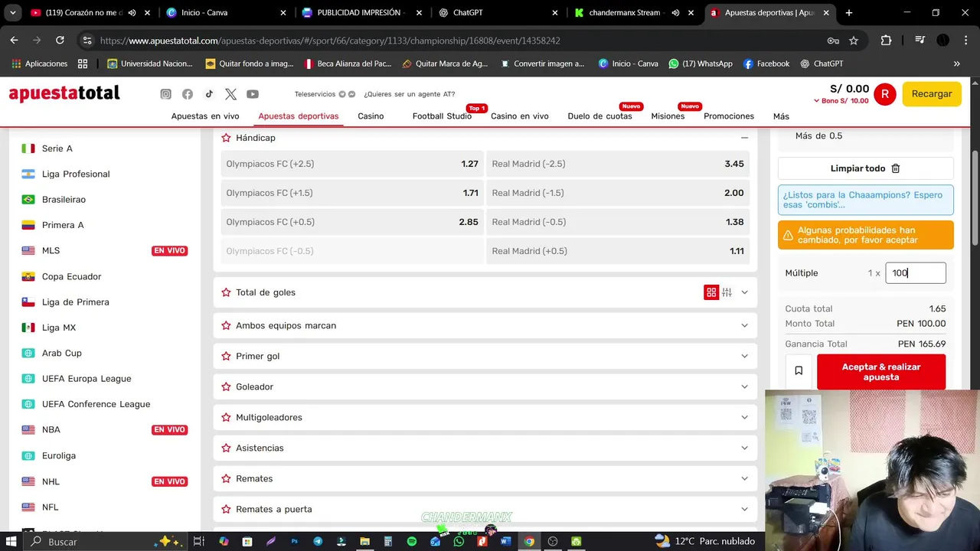The width and height of the screenshot is (980, 551).
Task: Favorite the Hándicap market star
Action: coord(226,138)
